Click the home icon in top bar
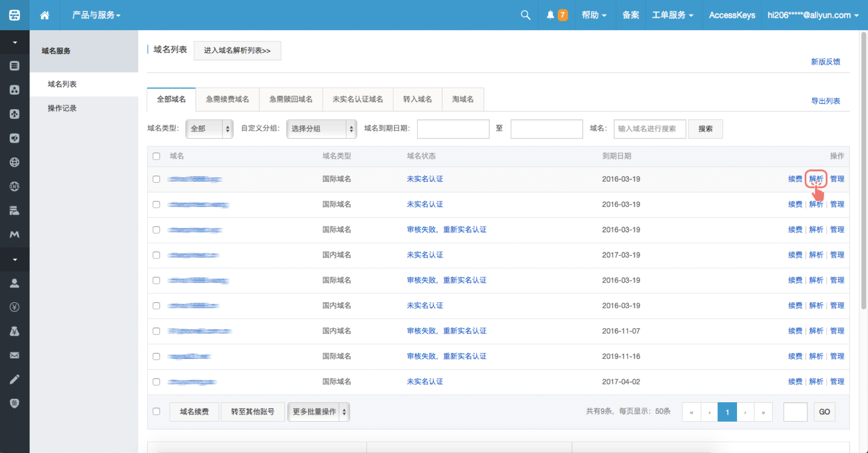 tap(44, 15)
